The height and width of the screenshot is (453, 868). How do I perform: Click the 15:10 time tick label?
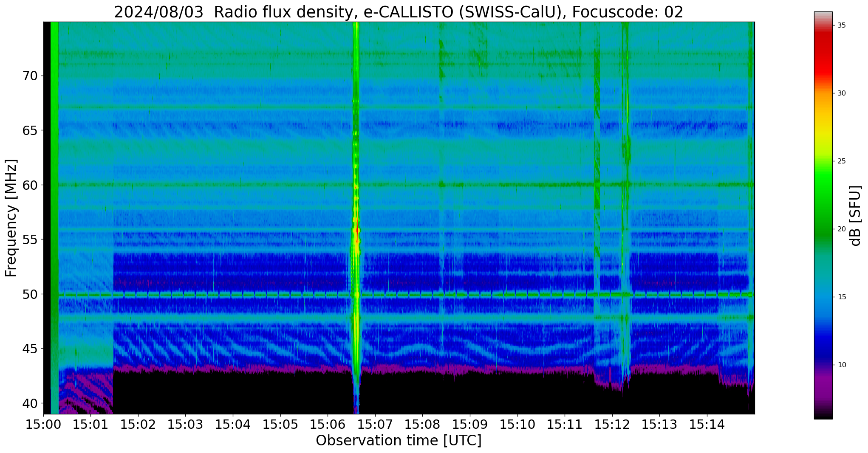tap(517, 425)
